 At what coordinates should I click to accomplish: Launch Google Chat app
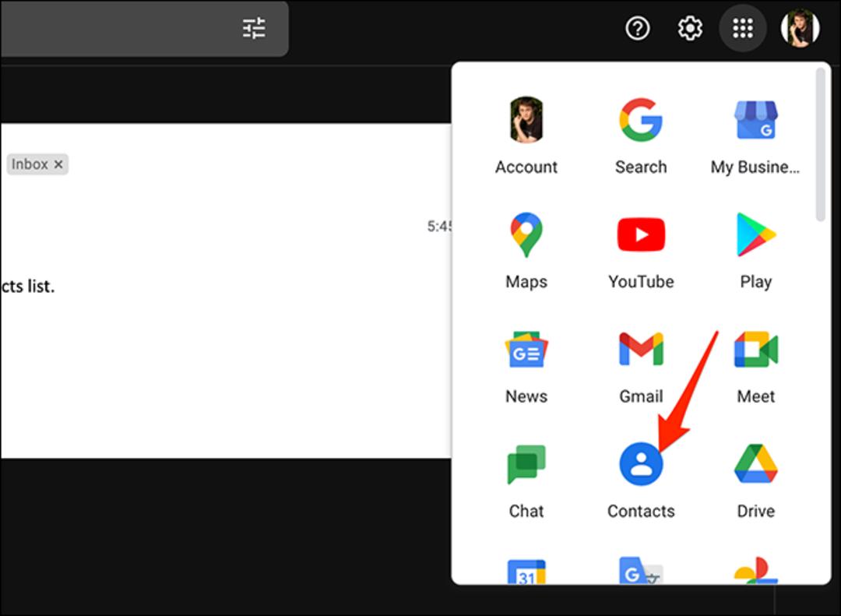pyautogui.click(x=526, y=480)
